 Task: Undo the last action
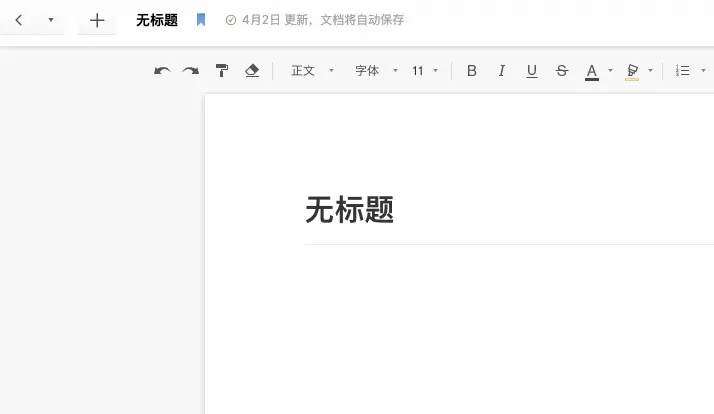click(x=162, y=71)
